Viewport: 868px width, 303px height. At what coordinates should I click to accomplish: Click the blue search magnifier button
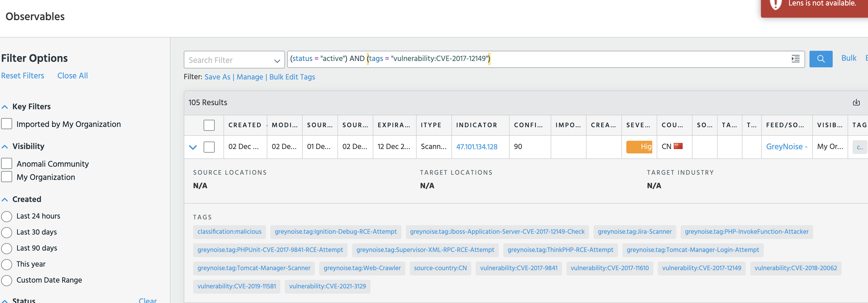click(821, 59)
